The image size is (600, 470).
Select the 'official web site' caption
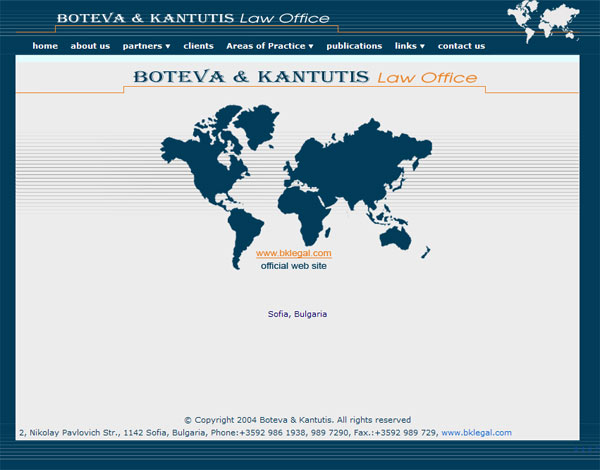(x=293, y=266)
